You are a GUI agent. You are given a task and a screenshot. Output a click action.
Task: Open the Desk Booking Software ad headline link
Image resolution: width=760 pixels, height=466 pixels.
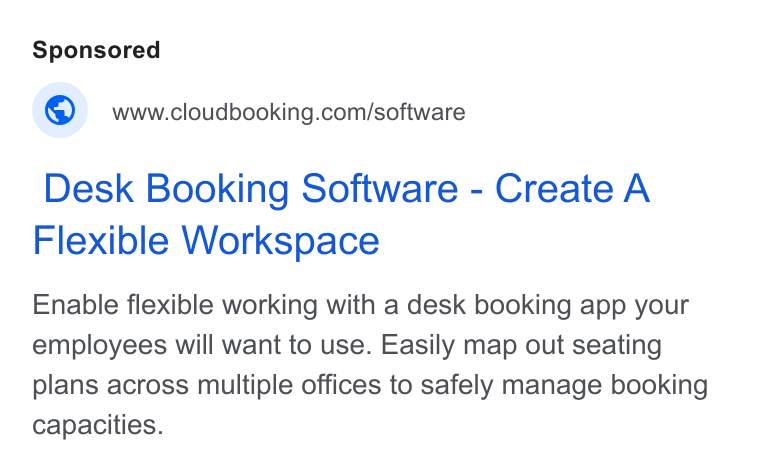[x=341, y=214]
